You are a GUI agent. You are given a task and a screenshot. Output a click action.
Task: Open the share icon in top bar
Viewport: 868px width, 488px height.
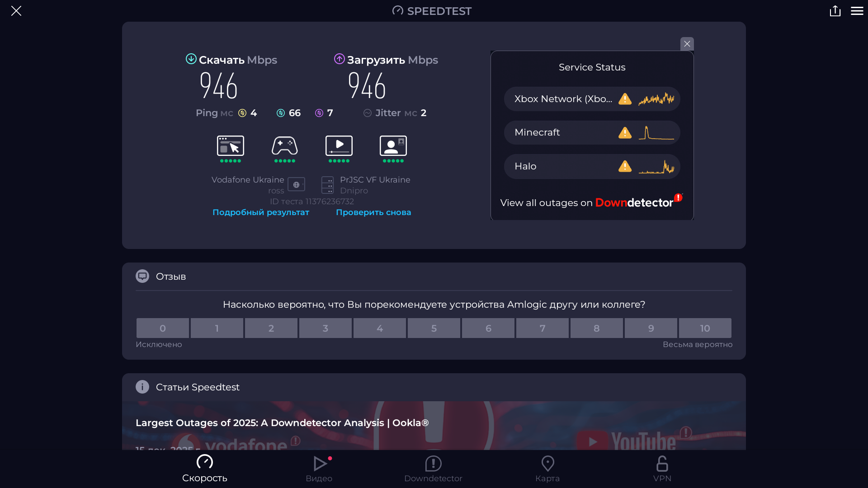tap(835, 11)
